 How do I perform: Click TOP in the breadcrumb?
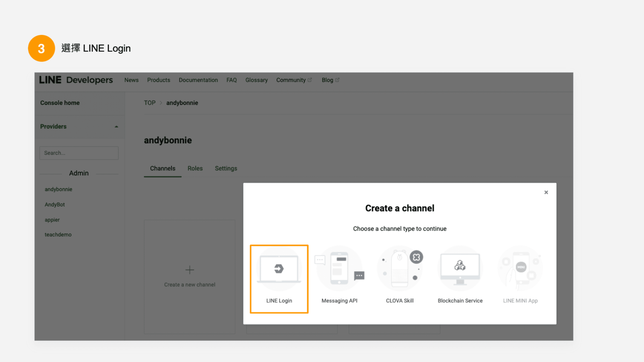150,103
